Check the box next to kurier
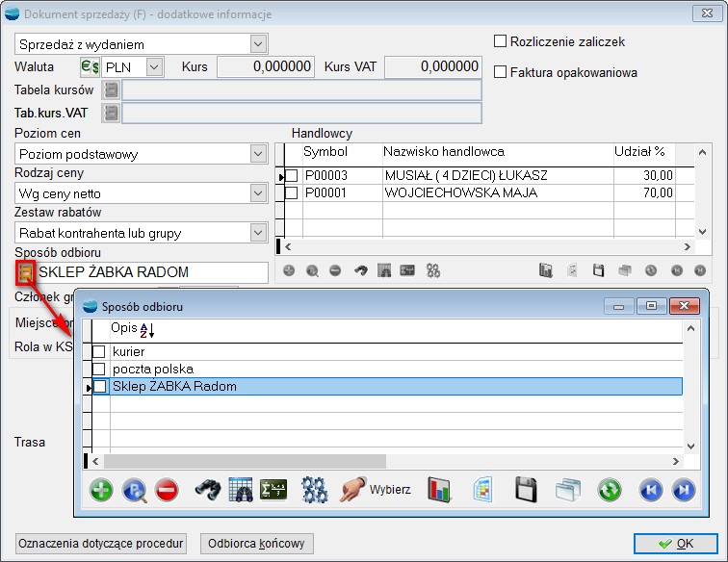 (98, 352)
